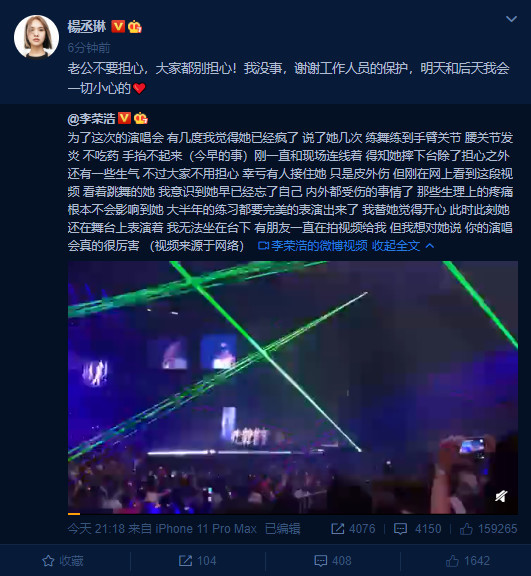Viewport: 531px width, 576px height.
Task: Repost this post showing 104 reposts
Action: coord(197,561)
